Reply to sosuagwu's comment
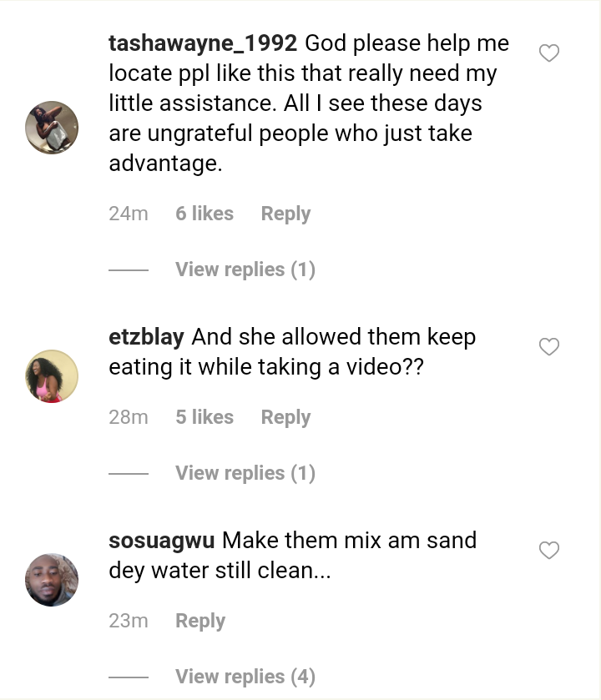Screen dimensions: 601x700 tap(200, 621)
